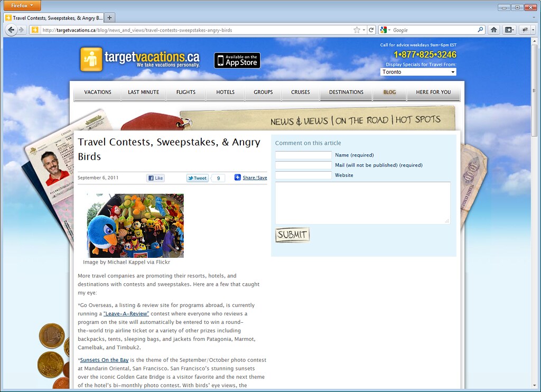Click the SUBMIT comment button
This screenshot has height=392, width=541.
[292, 235]
